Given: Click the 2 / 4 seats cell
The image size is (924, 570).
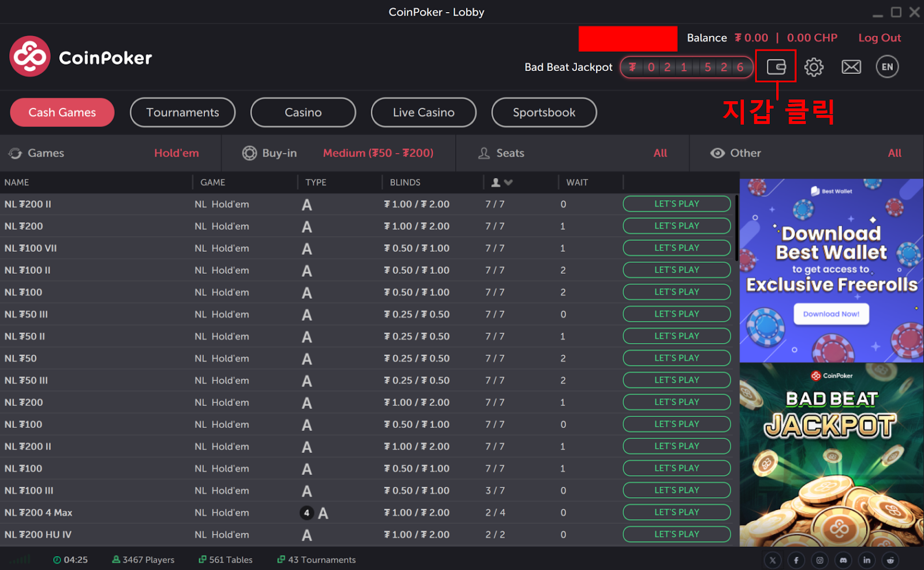Looking at the screenshot, I should (495, 512).
